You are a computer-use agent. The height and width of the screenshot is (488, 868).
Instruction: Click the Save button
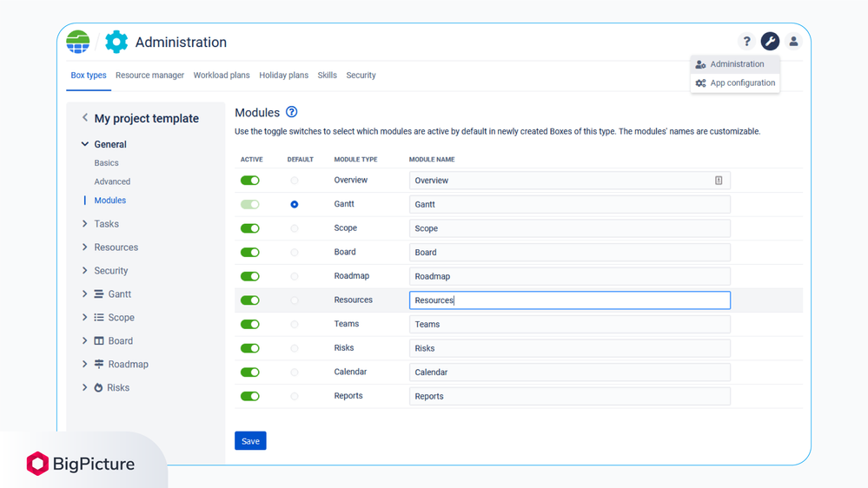[250, 441]
